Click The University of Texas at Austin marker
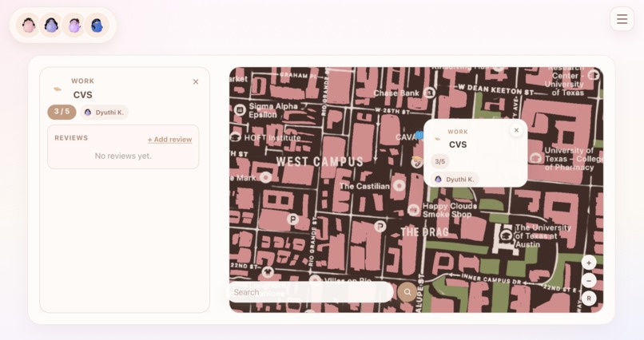This screenshot has width=644, height=340. pyautogui.click(x=505, y=235)
